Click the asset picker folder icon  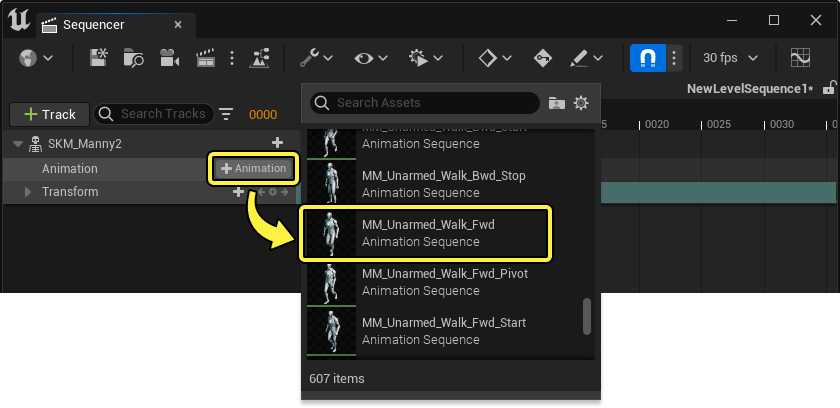tap(557, 103)
